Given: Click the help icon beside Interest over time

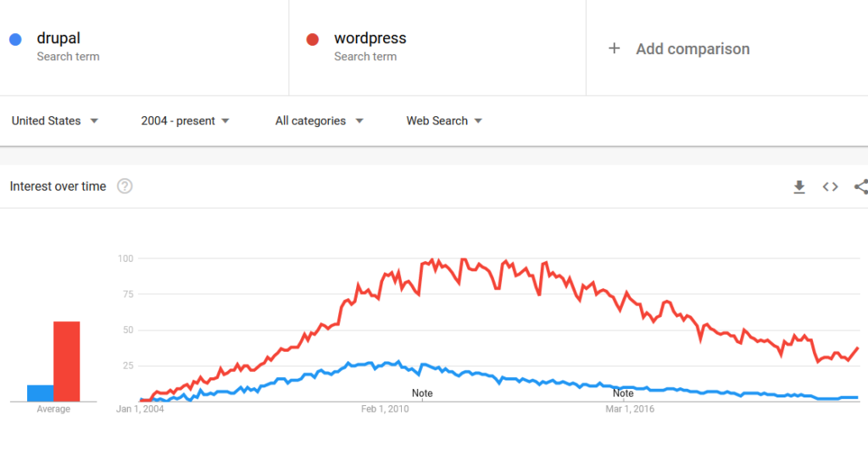Looking at the screenshot, I should tap(125, 186).
